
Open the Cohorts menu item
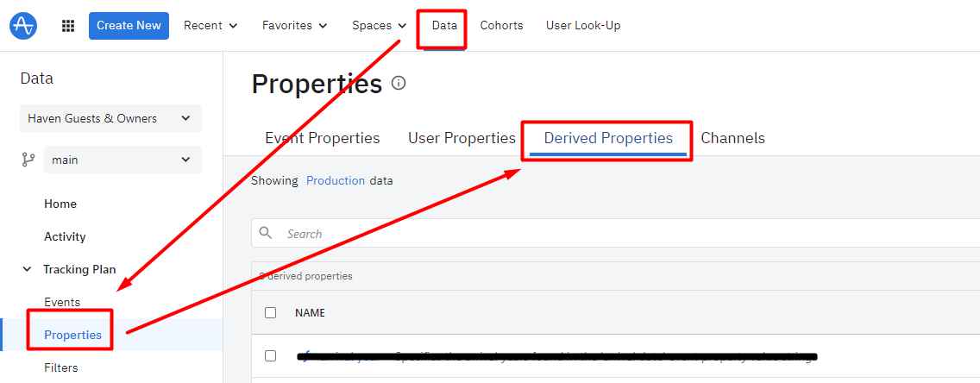pyautogui.click(x=501, y=26)
